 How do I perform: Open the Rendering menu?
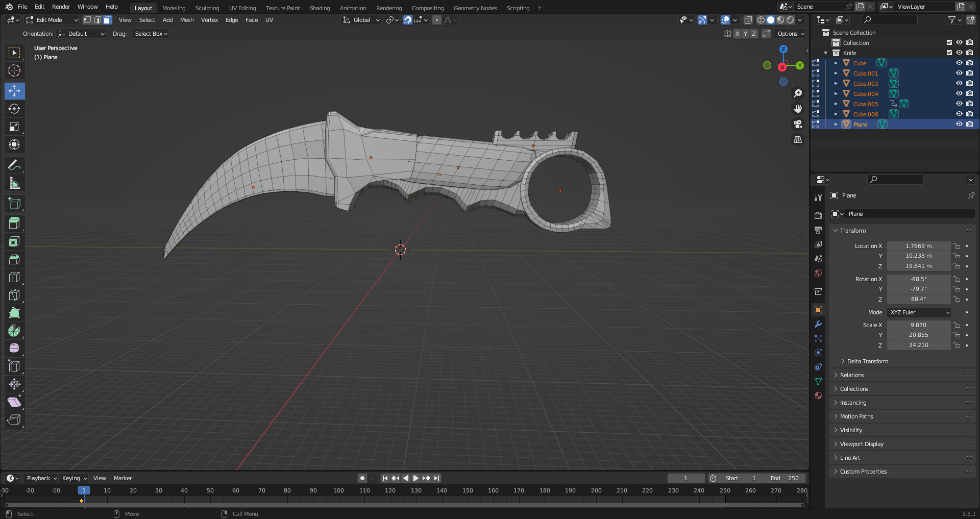388,8
